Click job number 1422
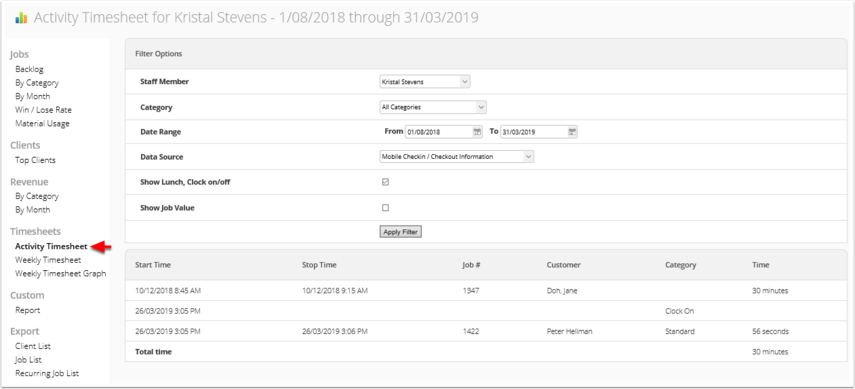855x389 pixels. pyautogui.click(x=471, y=331)
